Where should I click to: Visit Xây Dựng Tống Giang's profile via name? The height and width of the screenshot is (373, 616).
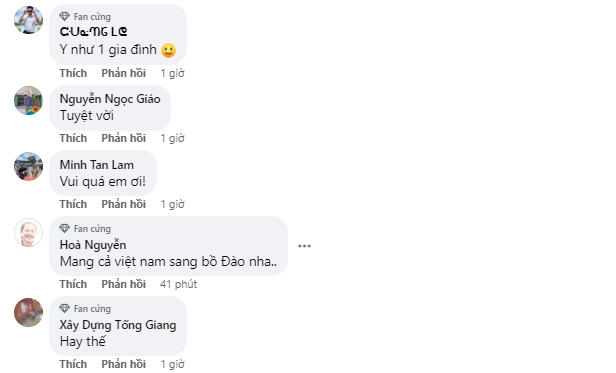(118, 325)
